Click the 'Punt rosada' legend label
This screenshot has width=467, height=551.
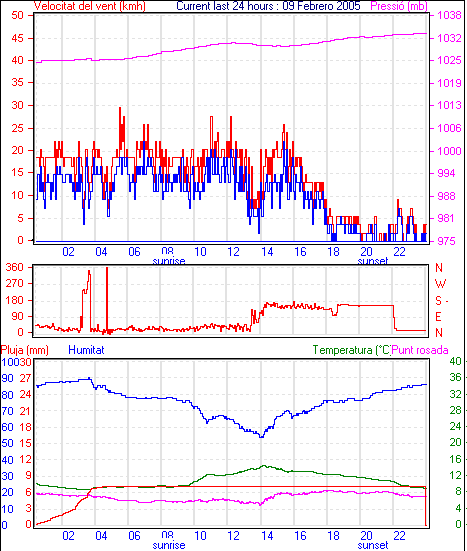[420, 350]
